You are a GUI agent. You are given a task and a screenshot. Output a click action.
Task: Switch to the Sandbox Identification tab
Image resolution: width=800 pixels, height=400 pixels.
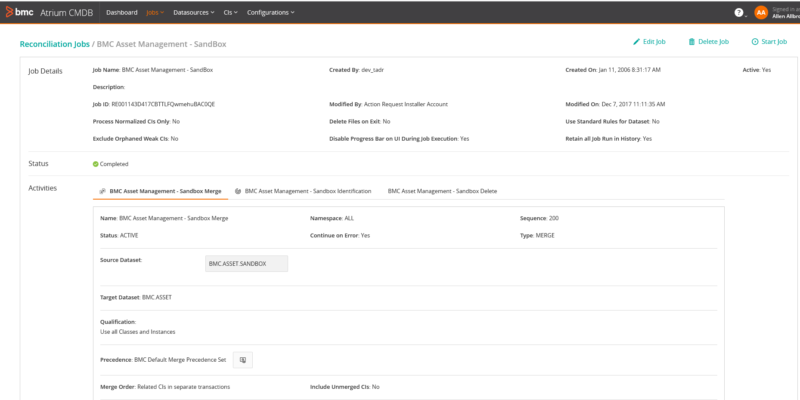pyautogui.click(x=308, y=191)
